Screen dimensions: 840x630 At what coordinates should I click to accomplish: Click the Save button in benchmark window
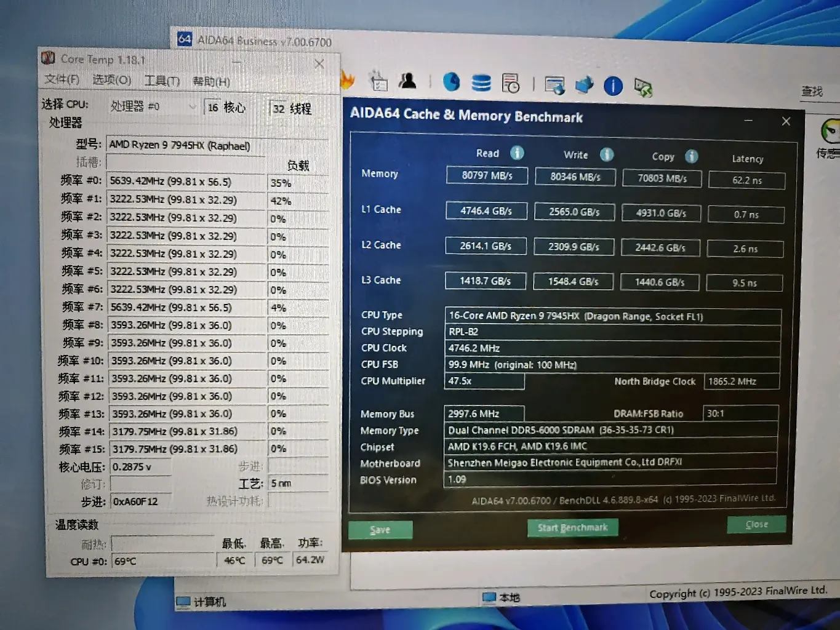pos(380,530)
